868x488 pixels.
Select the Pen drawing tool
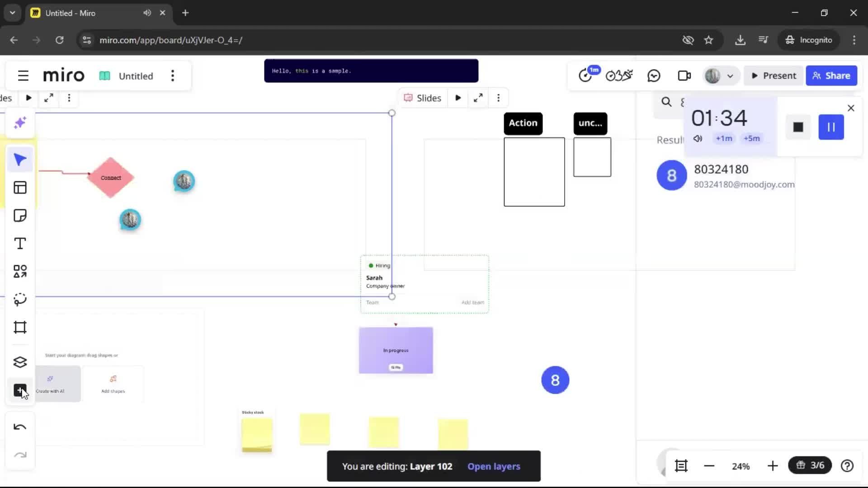tap(20, 300)
